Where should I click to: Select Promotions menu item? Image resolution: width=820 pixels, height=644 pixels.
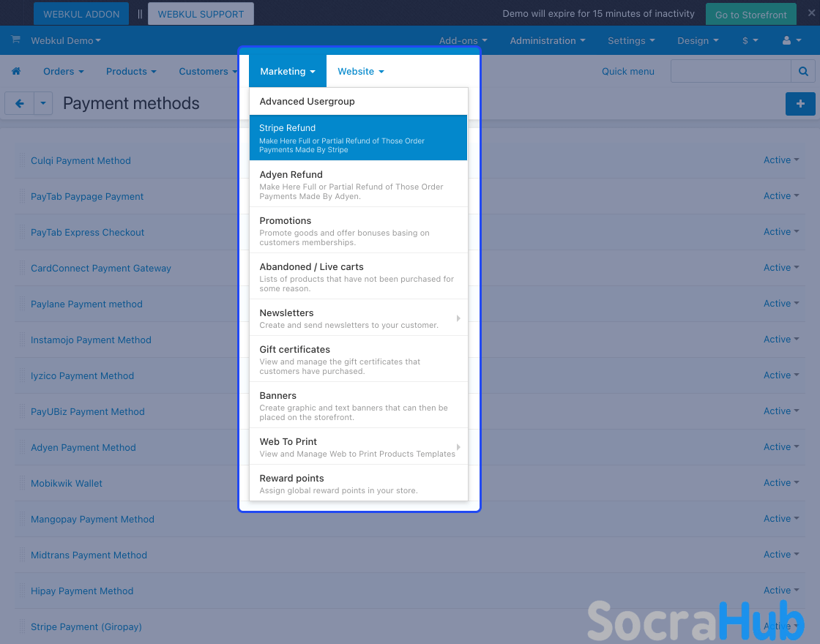pyautogui.click(x=358, y=231)
